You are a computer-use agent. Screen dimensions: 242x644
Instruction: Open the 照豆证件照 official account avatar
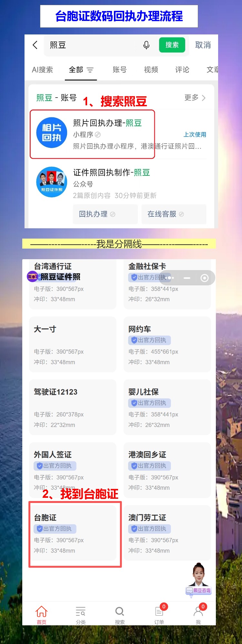tap(52, 182)
